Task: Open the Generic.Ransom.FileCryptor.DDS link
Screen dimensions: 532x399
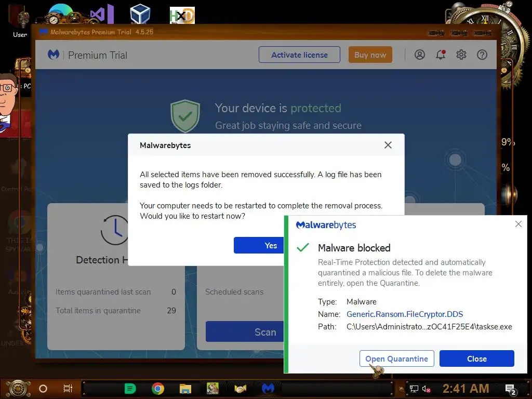Action: pos(404,314)
